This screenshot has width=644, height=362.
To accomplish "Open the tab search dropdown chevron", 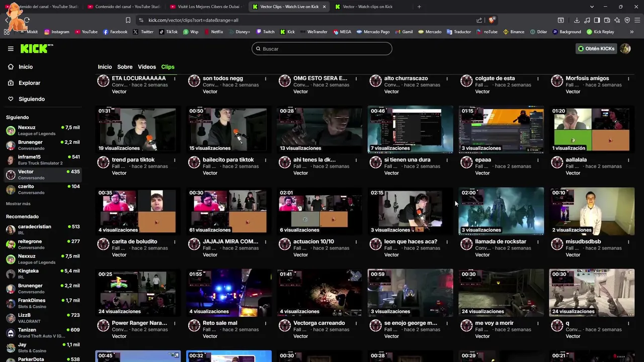I will tap(592, 7).
